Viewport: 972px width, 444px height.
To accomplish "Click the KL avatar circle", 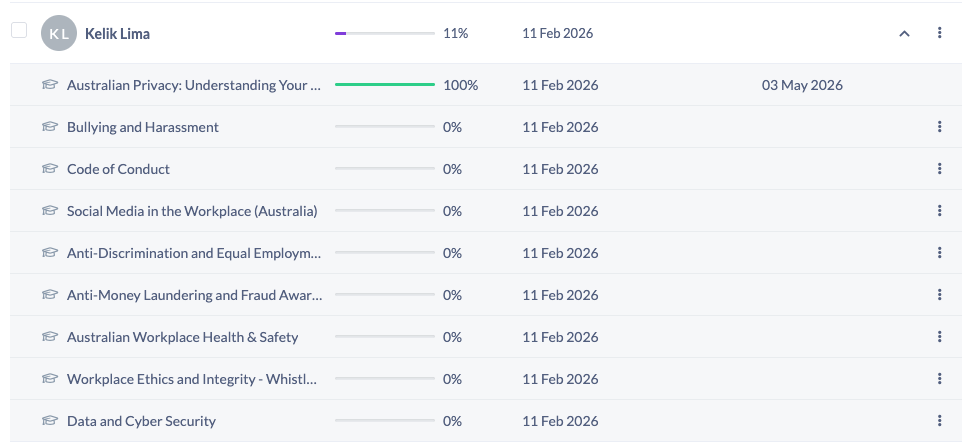I will pos(59,33).
